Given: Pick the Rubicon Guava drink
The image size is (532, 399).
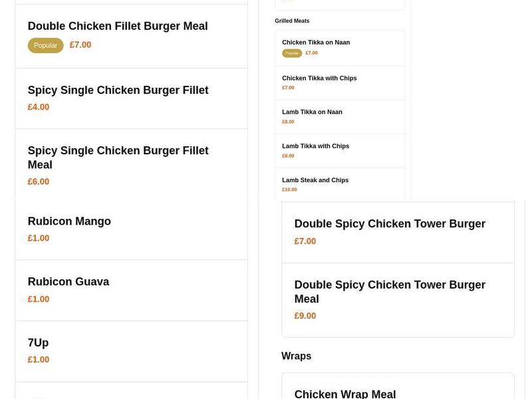Looking at the screenshot, I should coord(68,282).
